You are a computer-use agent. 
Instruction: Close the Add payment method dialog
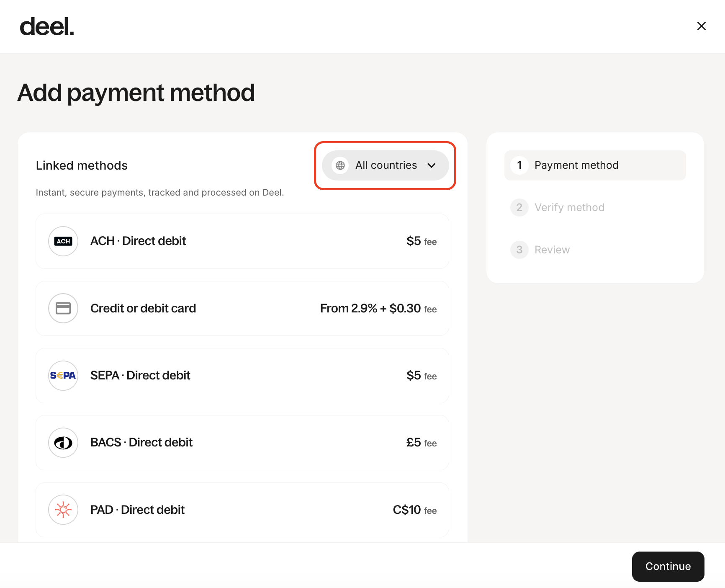[x=701, y=26]
